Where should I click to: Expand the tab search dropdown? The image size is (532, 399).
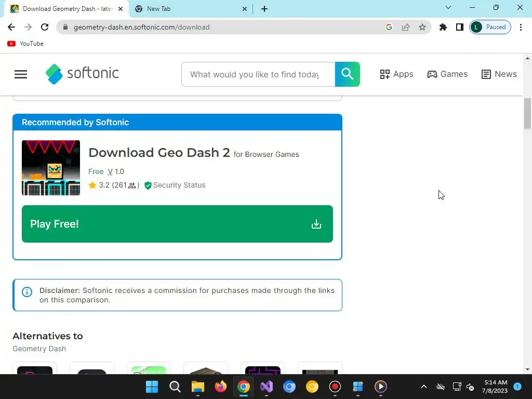tap(448, 7)
